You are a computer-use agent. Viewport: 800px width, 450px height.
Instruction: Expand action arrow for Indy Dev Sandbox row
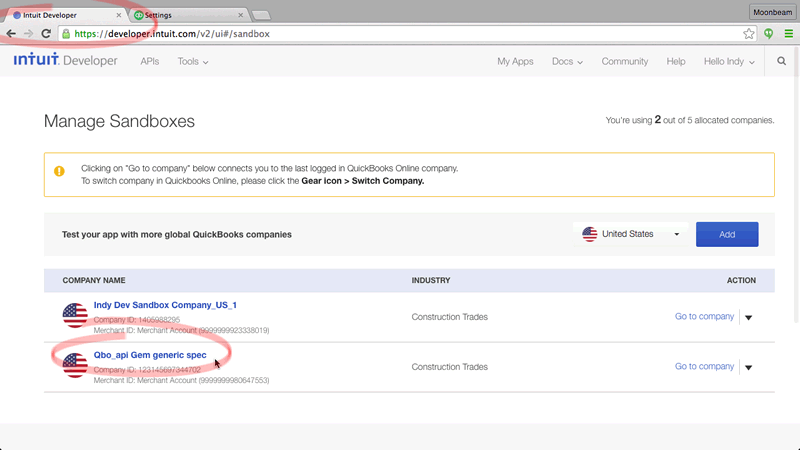pyautogui.click(x=748, y=317)
